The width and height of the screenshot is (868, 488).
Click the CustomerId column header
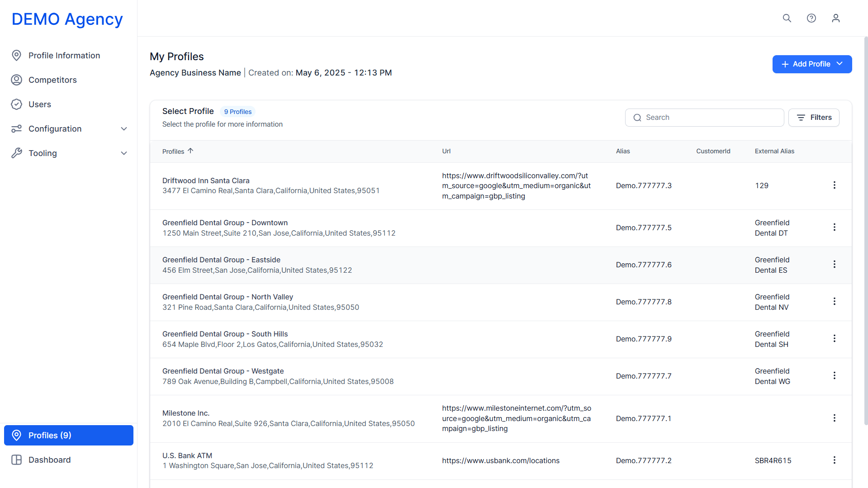[x=713, y=152]
